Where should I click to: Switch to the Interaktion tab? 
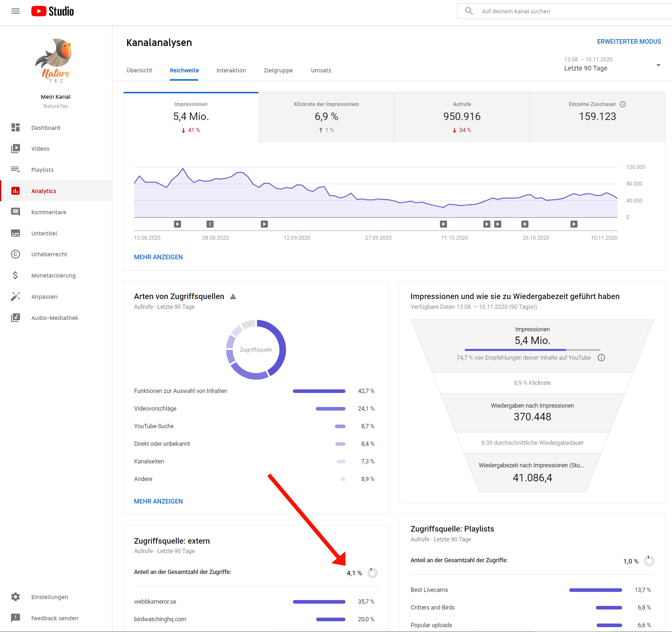[x=231, y=70]
